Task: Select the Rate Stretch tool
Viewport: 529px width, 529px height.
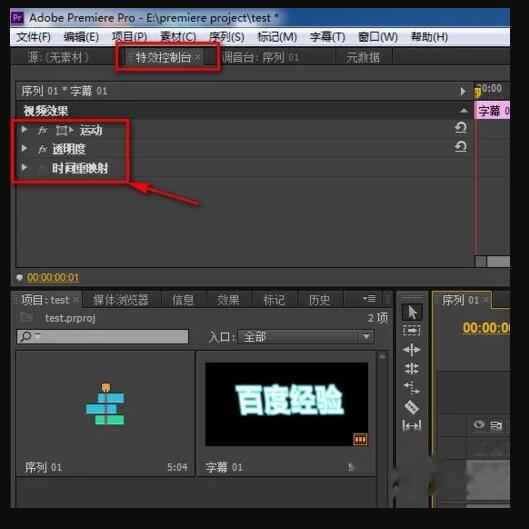Action: [412, 388]
